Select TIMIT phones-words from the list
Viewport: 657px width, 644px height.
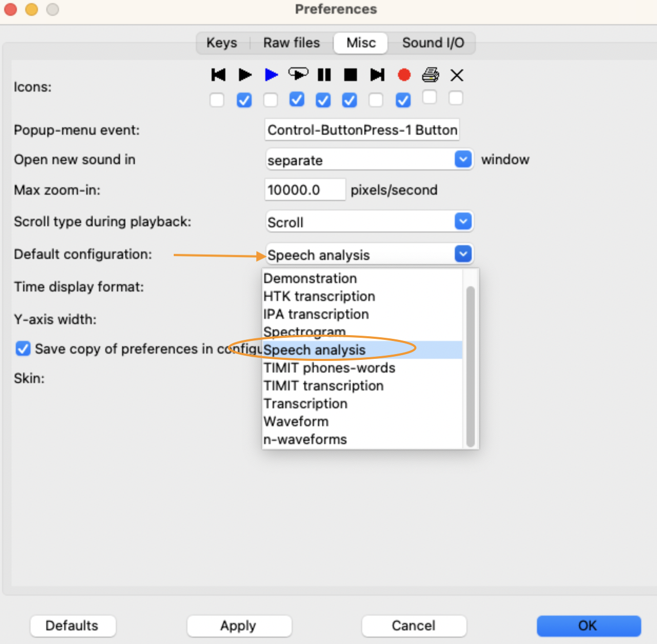coord(330,368)
